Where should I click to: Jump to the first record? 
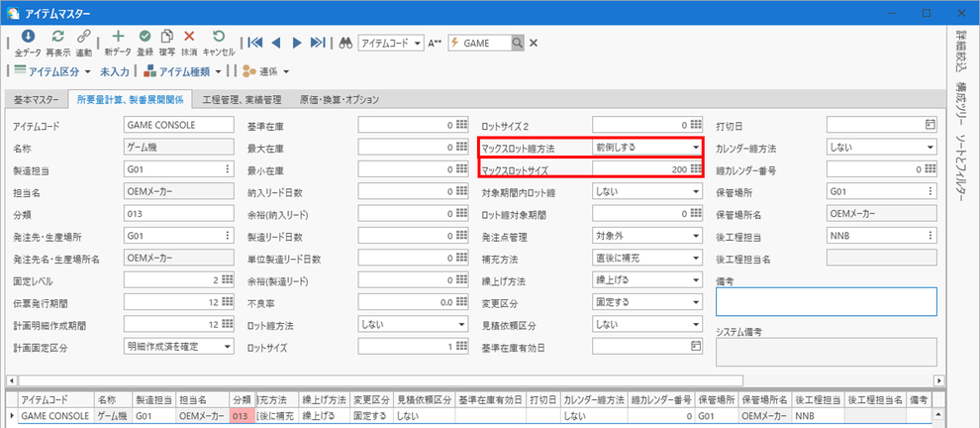(x=255, y=43)
